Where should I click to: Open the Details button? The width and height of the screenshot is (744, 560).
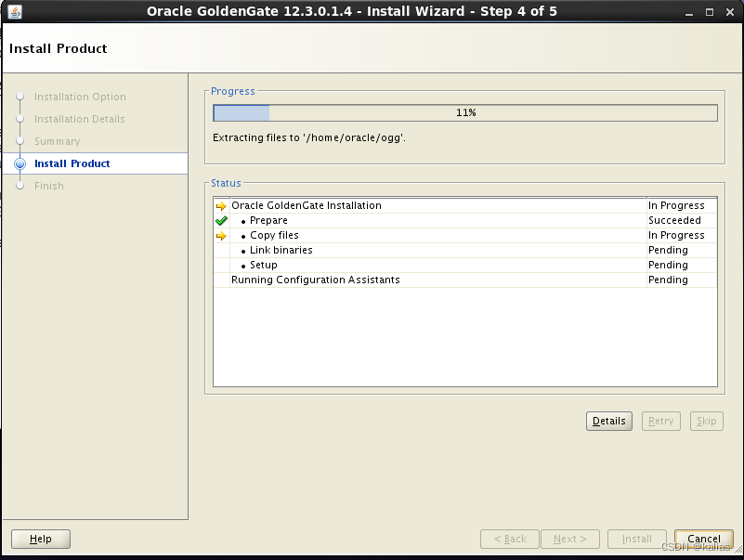click(x=608, y=421)
